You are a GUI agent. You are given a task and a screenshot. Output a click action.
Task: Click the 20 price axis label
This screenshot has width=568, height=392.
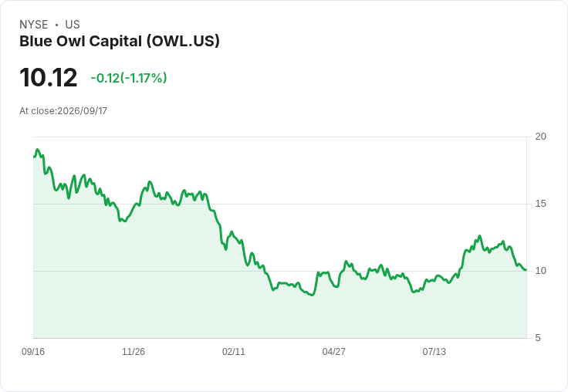(540, 137)
